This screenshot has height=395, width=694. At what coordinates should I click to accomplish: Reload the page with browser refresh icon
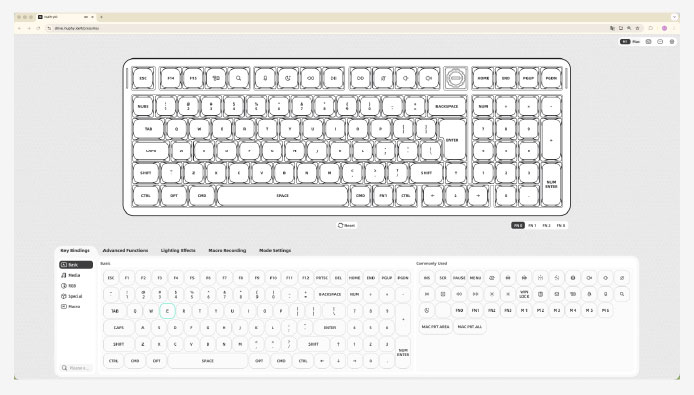[38, 28]
